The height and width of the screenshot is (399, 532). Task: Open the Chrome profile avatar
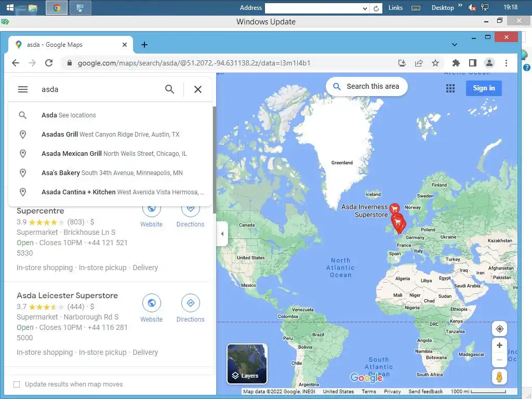489,63
